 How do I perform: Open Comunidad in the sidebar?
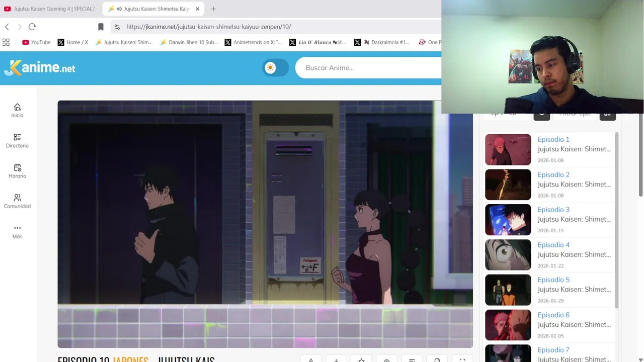[x=17, y=201]
